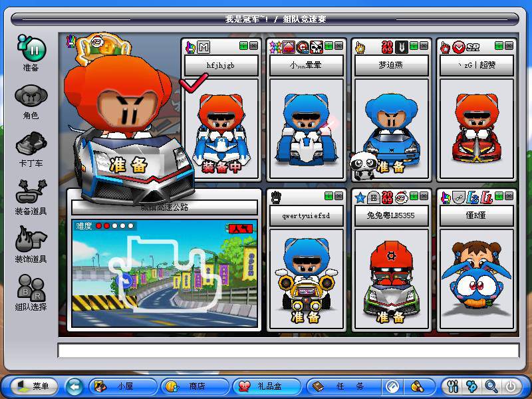Click the gray X icon on 兔兔粤LB5355's card
Image resolution: width=532 pixels, height=399 pixels.
(x=424, y=196)
